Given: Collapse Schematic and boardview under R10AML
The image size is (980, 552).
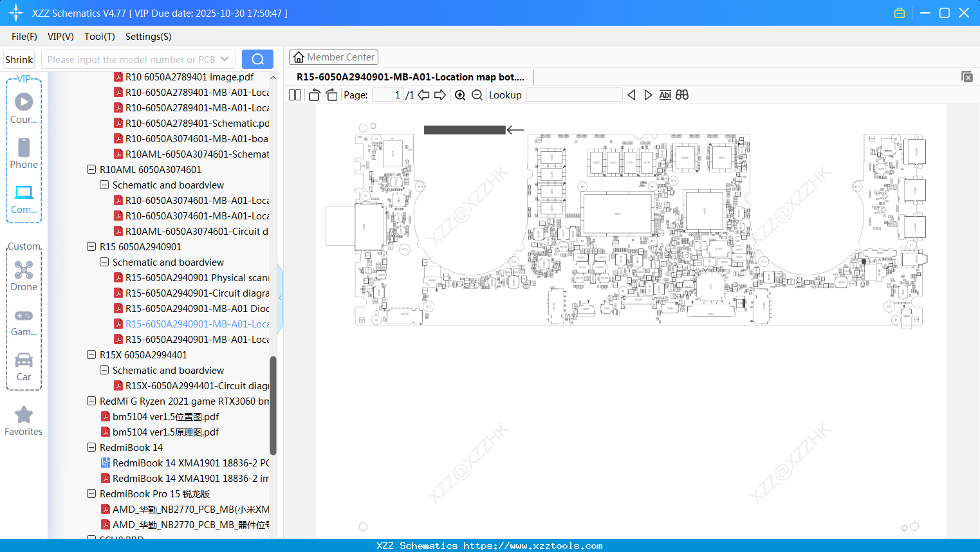Looking at the screenshot, I should pos(104,185).
